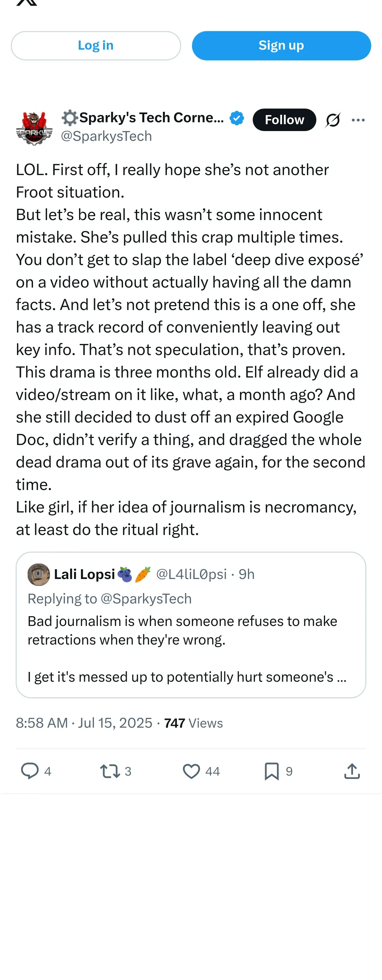382x980 pixels.
Task: Click the X logo at top
Action: [x=27, y=2]
